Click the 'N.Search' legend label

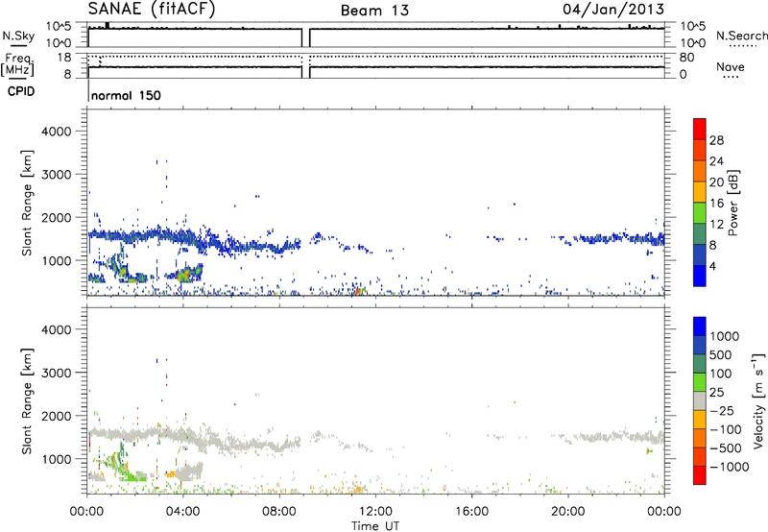741,36
